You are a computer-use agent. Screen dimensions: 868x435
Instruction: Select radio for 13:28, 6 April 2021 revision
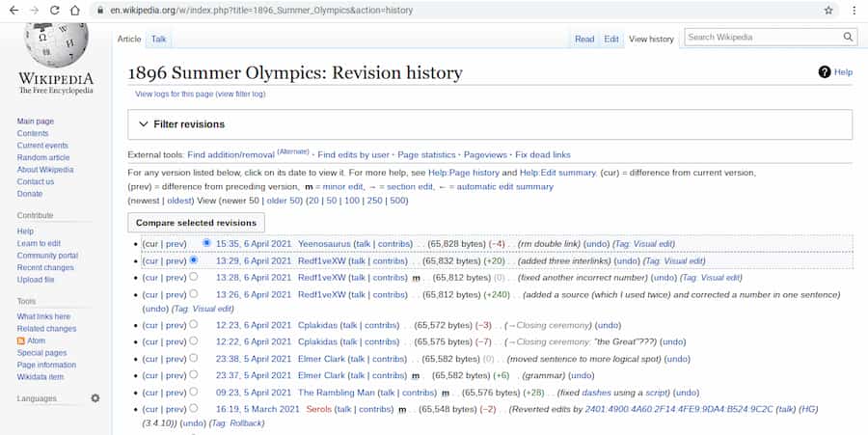(193, 276)
